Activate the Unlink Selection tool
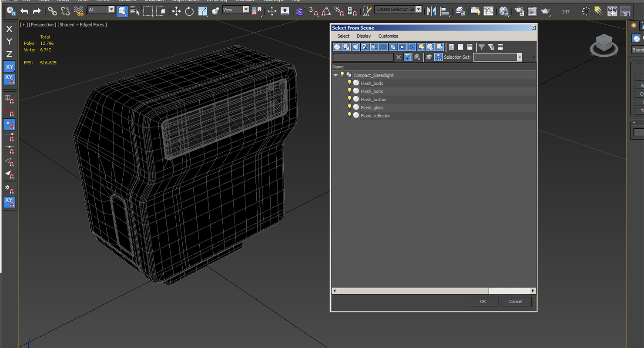 click(x=65, y=11)
